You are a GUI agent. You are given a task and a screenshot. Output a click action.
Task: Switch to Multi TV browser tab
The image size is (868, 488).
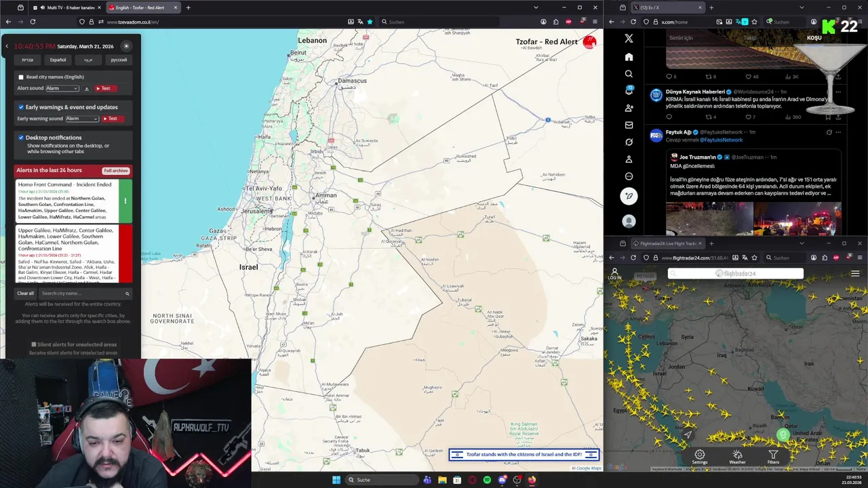66,7
